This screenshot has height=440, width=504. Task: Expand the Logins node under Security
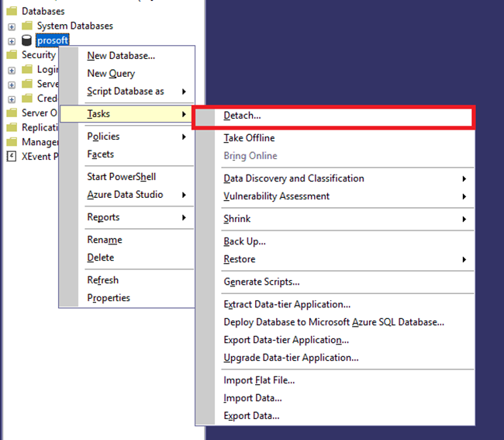12,70
